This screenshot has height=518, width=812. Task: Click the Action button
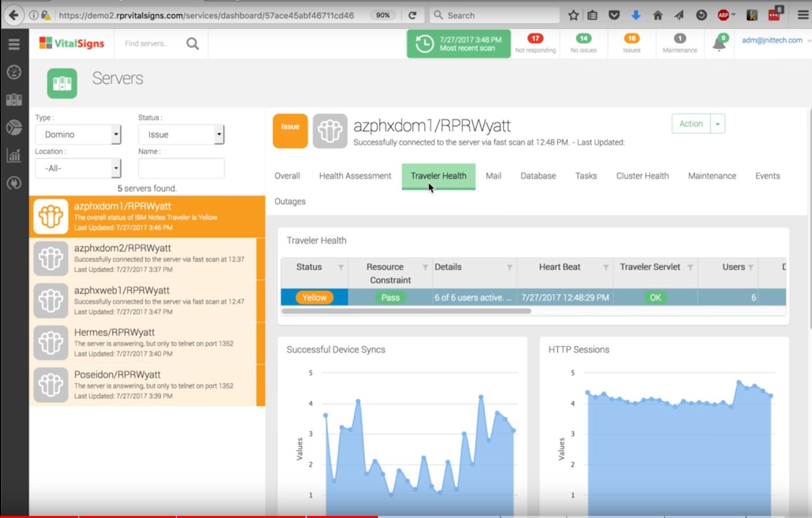[x=691, y=124]
